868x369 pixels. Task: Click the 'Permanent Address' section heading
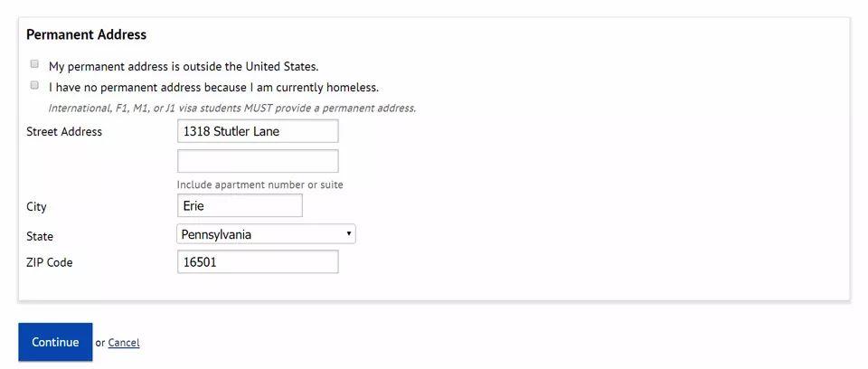point(86,35)
